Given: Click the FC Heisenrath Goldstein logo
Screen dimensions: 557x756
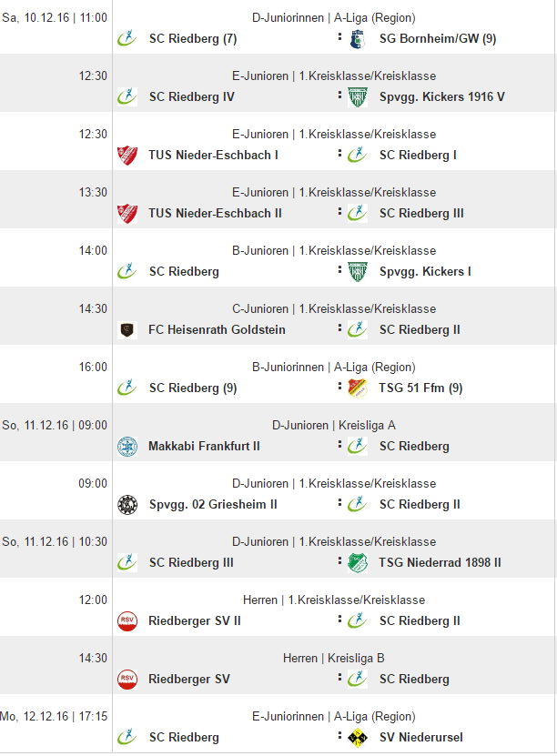Looking at the screenshot, I should click(x=127, y=329).
